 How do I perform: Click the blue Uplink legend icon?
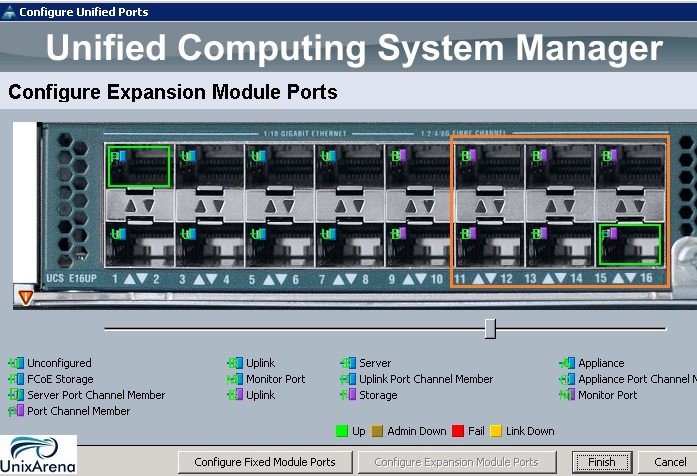point(235,363)
